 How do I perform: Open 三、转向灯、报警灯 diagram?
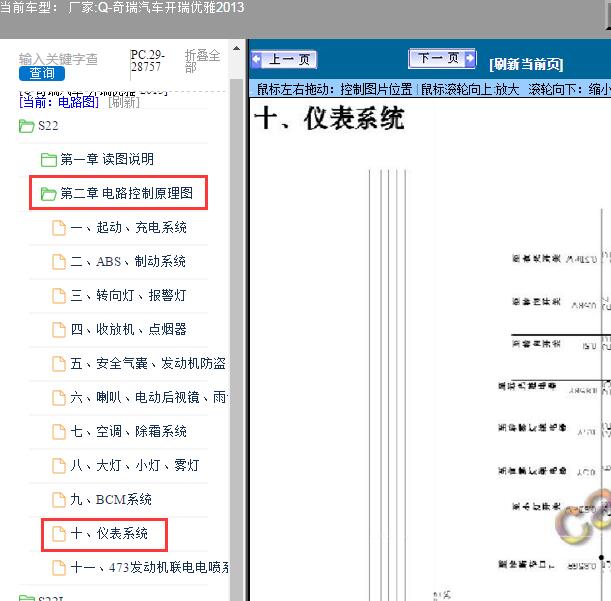click(x=129, y=295)
